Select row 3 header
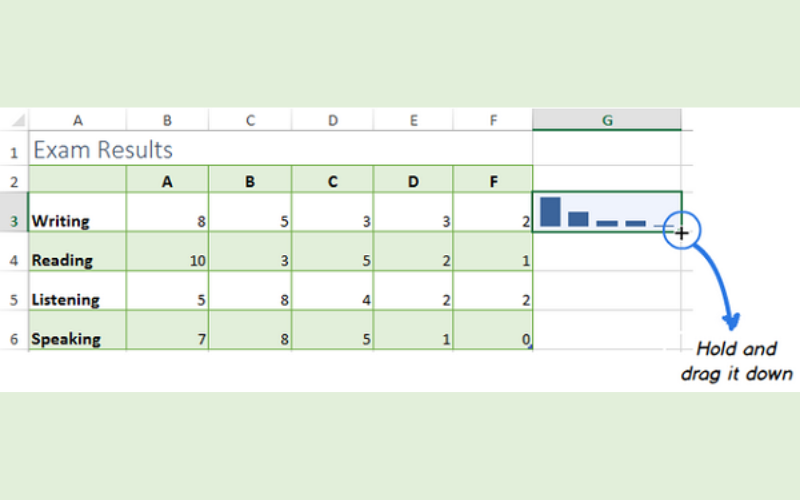Screen dimensions: 800x500 point(14,221)
